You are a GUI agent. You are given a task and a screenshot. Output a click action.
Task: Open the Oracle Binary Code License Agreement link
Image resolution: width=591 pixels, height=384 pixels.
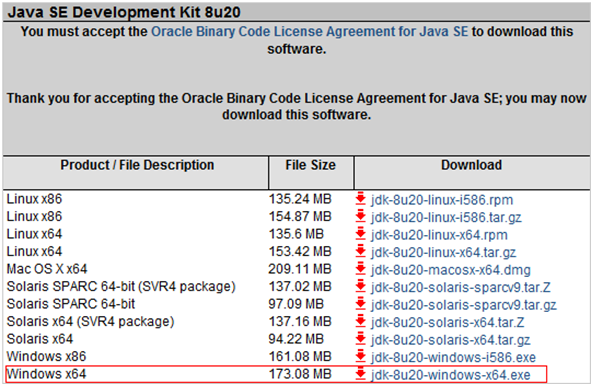[309, 31]
